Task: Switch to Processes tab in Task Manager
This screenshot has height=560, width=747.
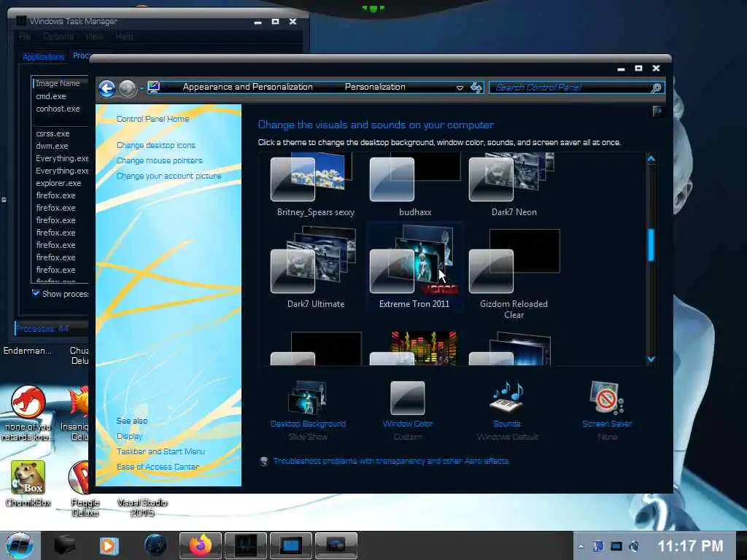Action: click(81, 55)
